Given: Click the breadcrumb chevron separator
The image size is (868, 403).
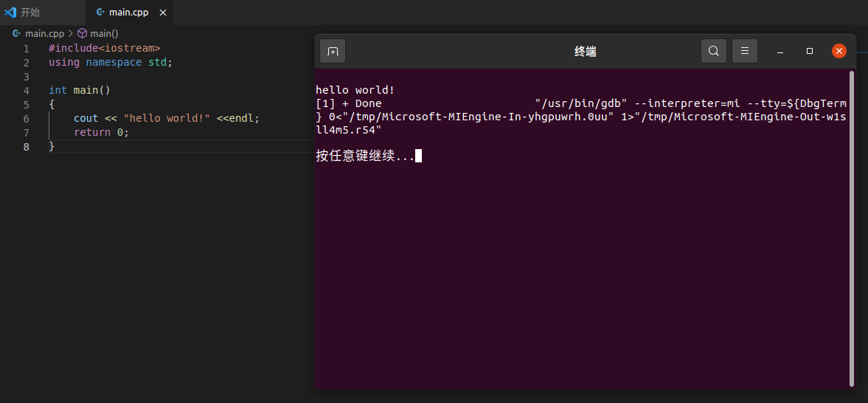Looking at the screenshot, I should point(70,34).
